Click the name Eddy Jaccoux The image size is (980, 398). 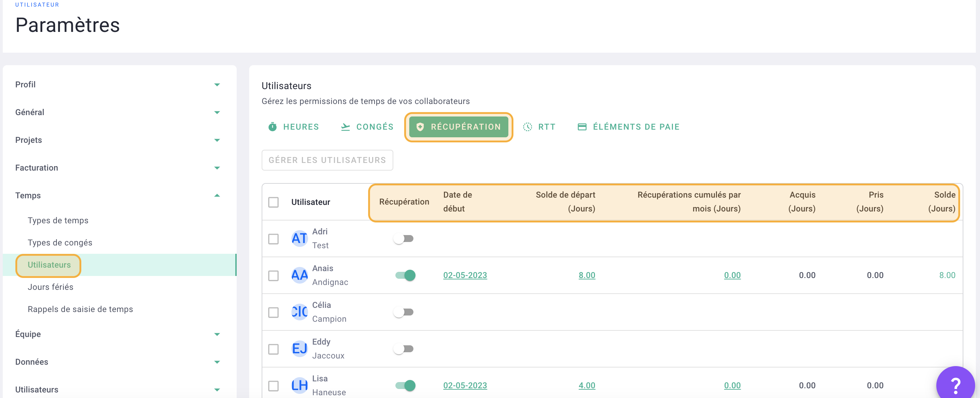[328, 348]
